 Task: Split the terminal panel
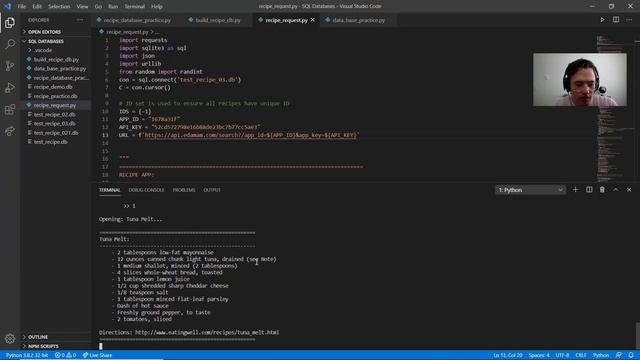point(589,190)
